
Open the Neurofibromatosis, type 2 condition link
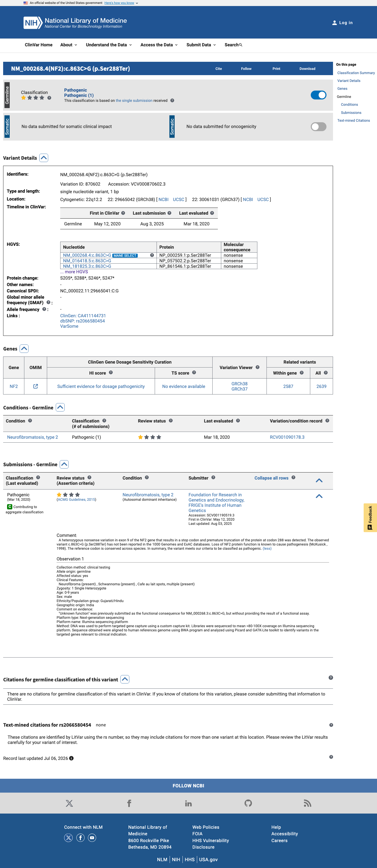[32, 437]
